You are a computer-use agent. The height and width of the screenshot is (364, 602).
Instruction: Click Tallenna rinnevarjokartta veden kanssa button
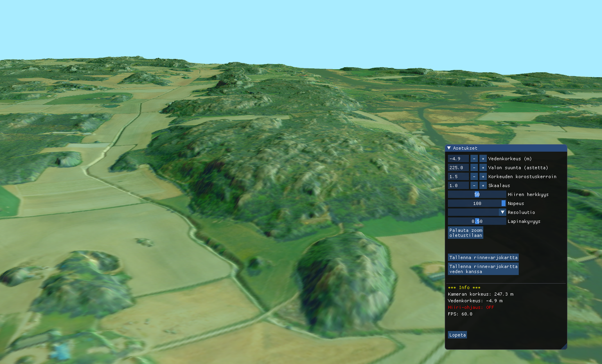coord(483,269)
